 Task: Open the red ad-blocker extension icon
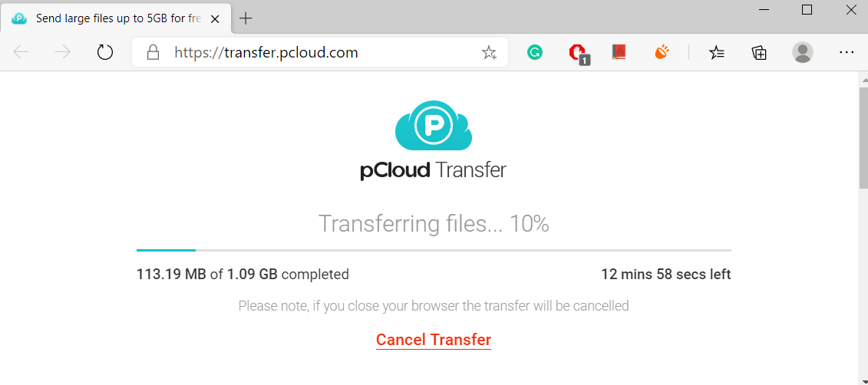[x=578, y=53]
